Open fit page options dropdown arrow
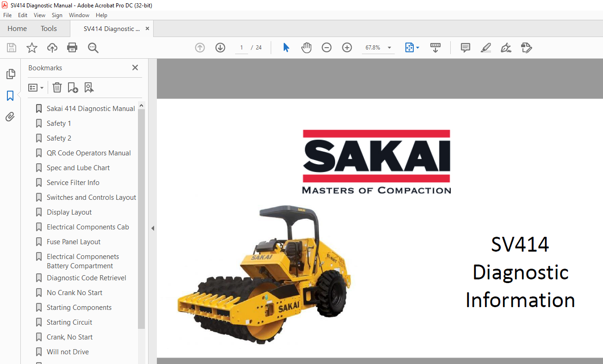 (x=418, y=48)
